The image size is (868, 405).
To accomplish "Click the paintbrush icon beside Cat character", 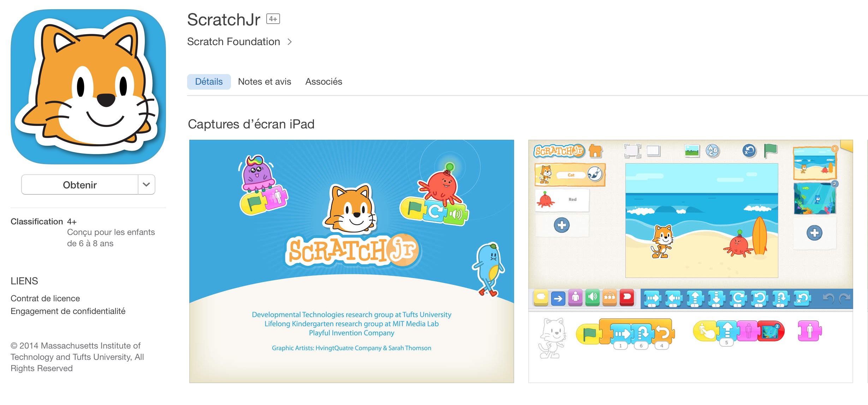I will pos(595,174).
